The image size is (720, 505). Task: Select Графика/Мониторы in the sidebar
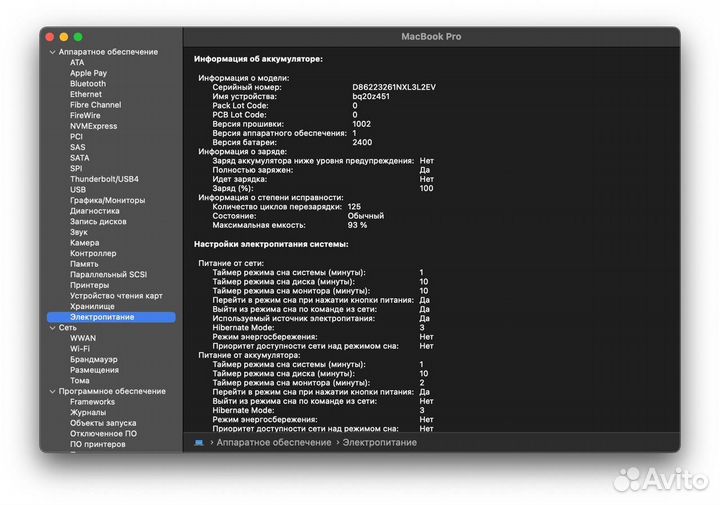[107, 200]
